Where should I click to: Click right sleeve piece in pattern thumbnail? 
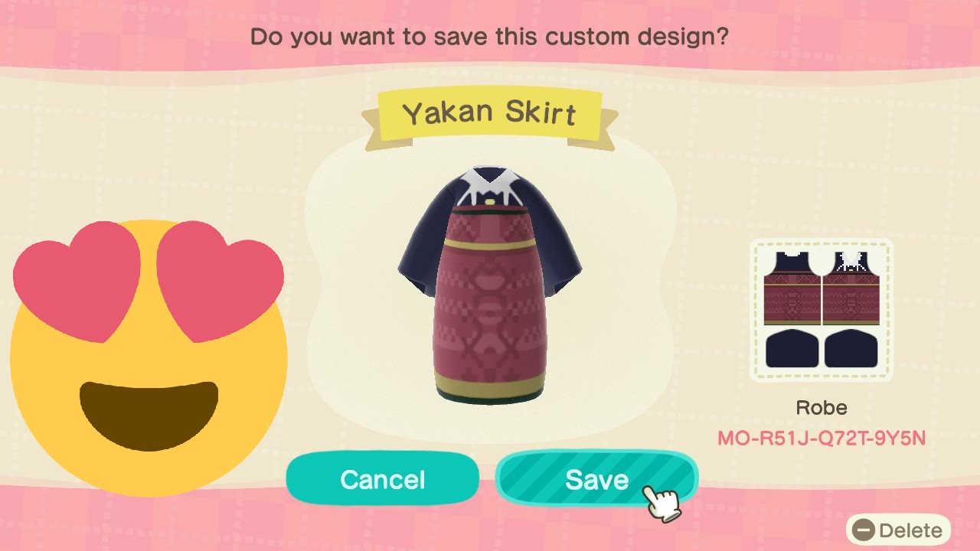851,349
